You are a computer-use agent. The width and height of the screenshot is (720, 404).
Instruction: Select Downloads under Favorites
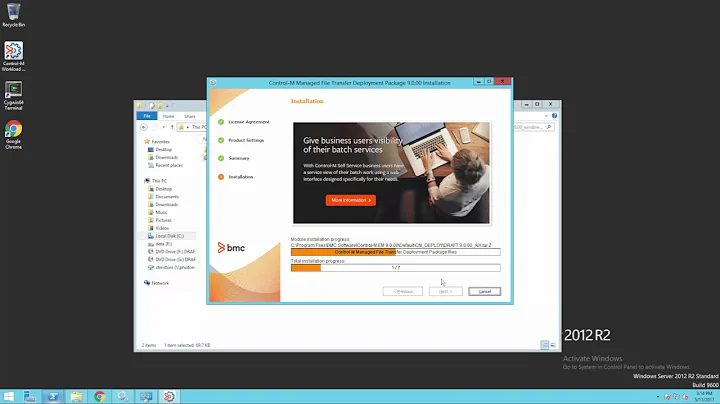pos(166,157)
